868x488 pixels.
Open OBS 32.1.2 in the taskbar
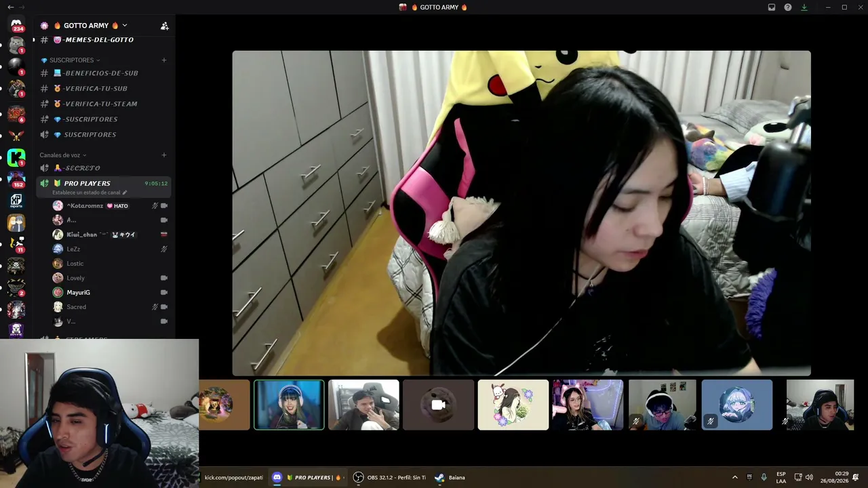pyautogui.click(x=389, y=478)
